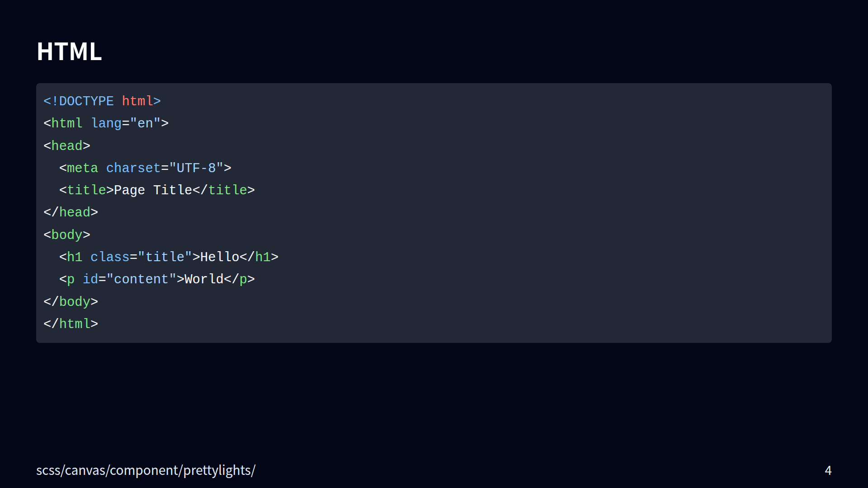This screenshot has height=488, width=868.
Task: Click the "Hello" text in h1
Action: point(219,257)
